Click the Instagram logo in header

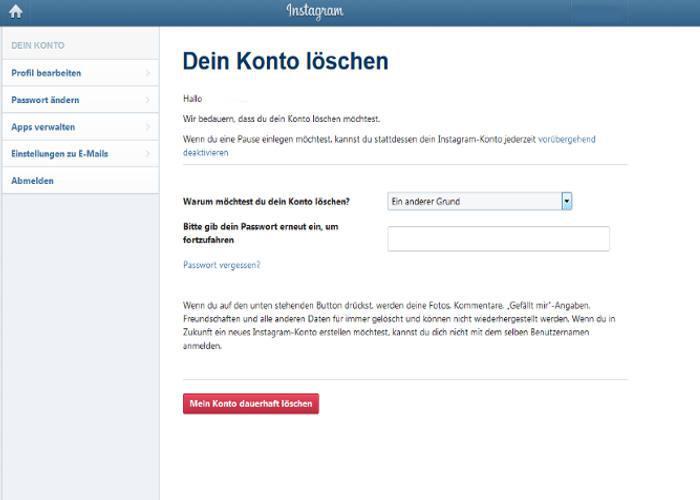315,11
